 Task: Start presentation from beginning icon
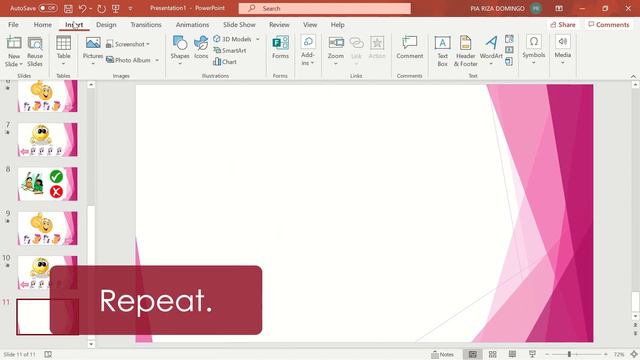tap(116, 8)
